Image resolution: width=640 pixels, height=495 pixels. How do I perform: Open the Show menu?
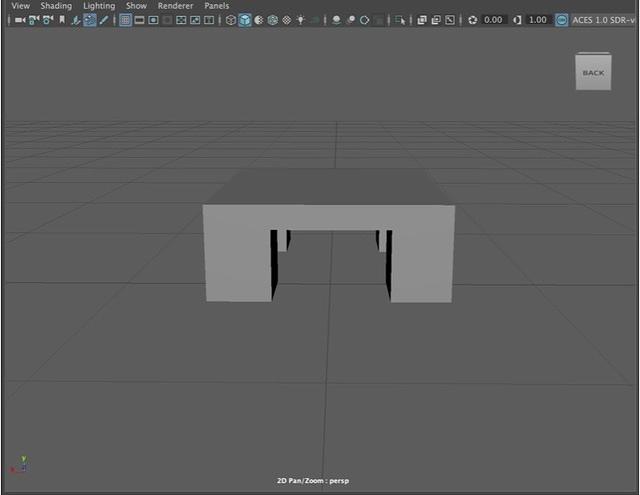136,6
